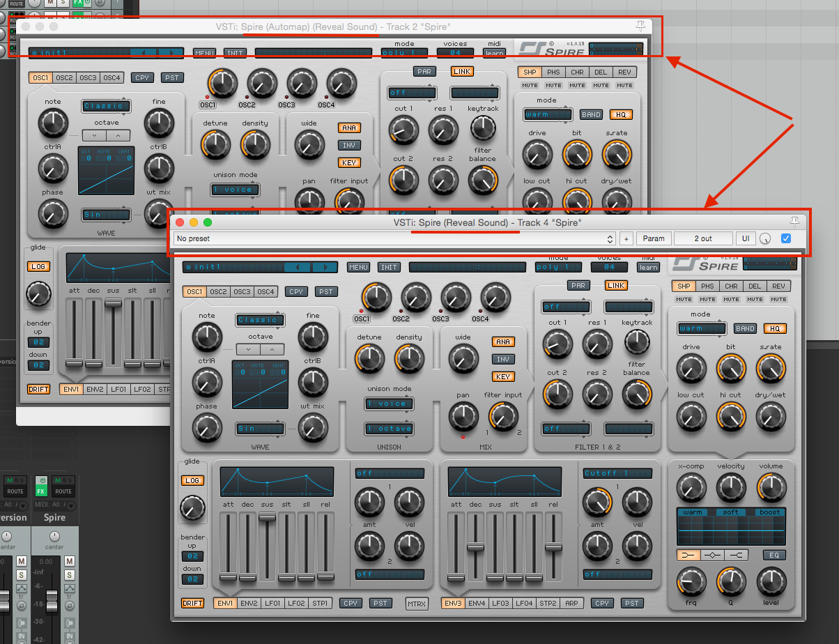Click the wet/dry mix knob next to UI
The height and width of the screenshot is (644, 839).
tap(767, 239)
